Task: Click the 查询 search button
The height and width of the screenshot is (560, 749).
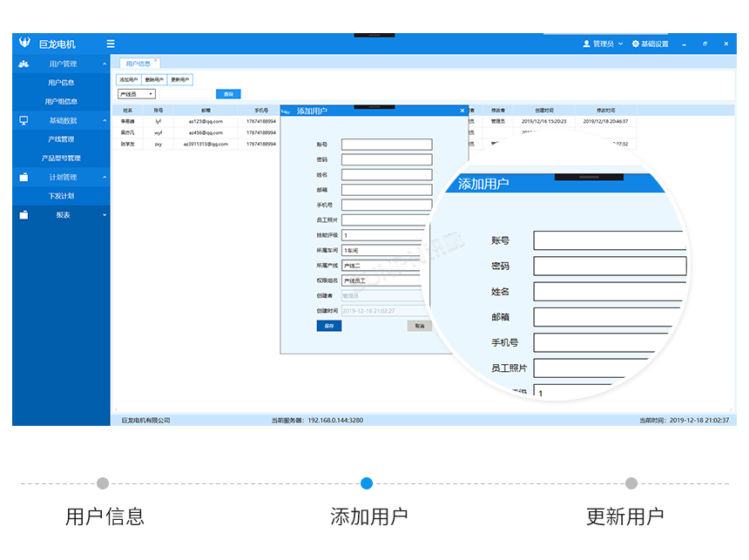Action: (x=227, y=93)
